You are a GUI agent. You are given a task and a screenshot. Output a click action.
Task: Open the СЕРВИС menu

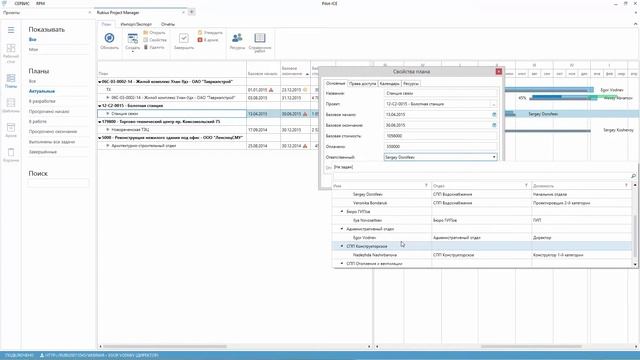22,3
